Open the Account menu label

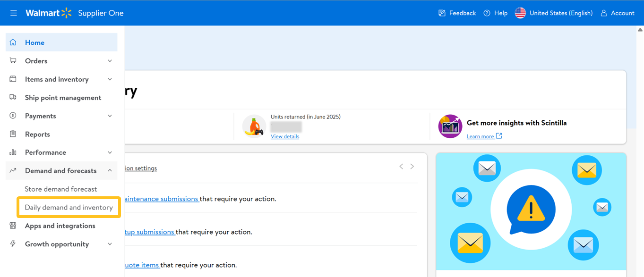pos(623,13)
